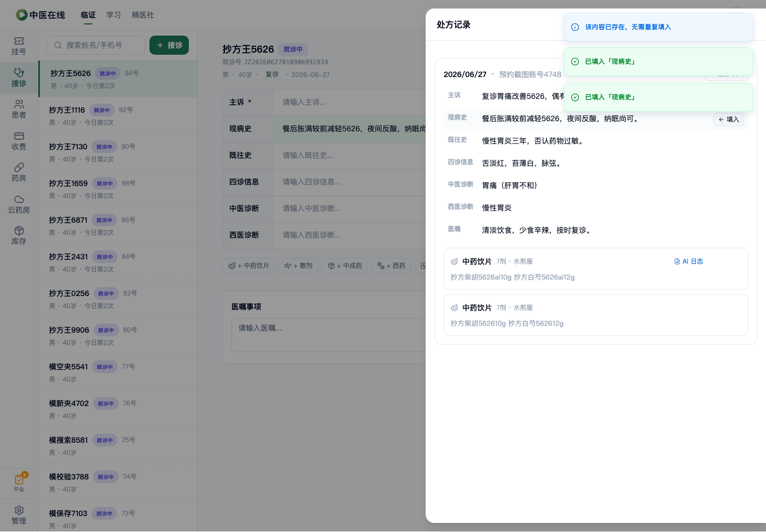766x532 pixels.
Task: Add 散剂 prescription
Action: [x=298, y=266]
